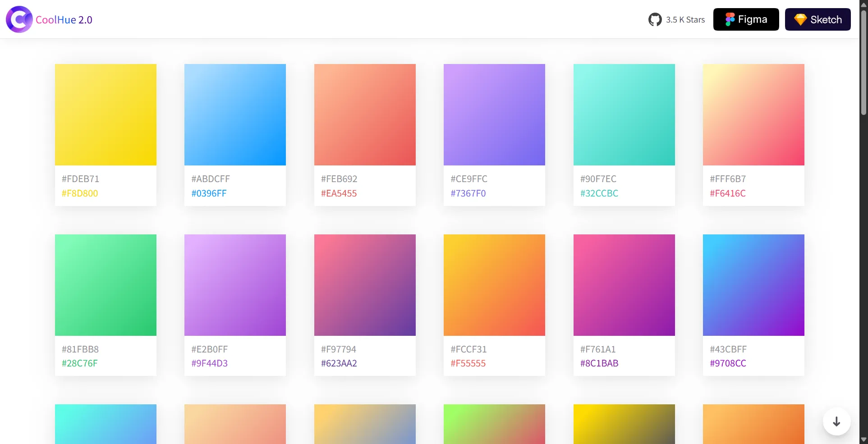Select the #F97794 pink-purple gradient swatch
This screenshot has height=444, width=868.
point(365,285)
